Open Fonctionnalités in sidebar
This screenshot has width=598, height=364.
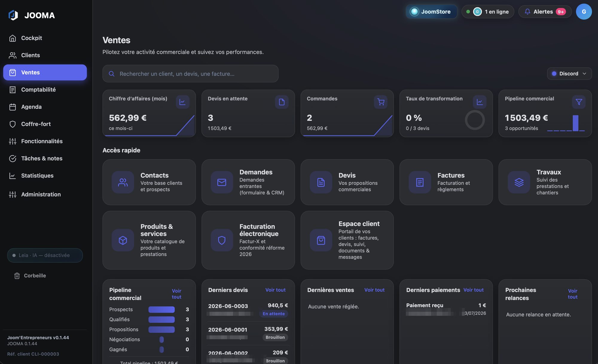(45, 141)
